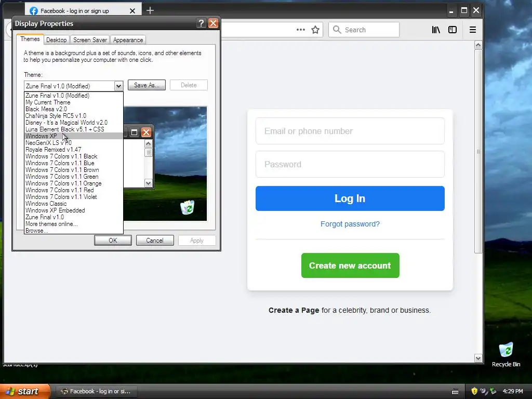Image resolution: width=532 pixels, height=399 pixels.
Task: Select Windows XP Embedded theme
Action: 74,211
